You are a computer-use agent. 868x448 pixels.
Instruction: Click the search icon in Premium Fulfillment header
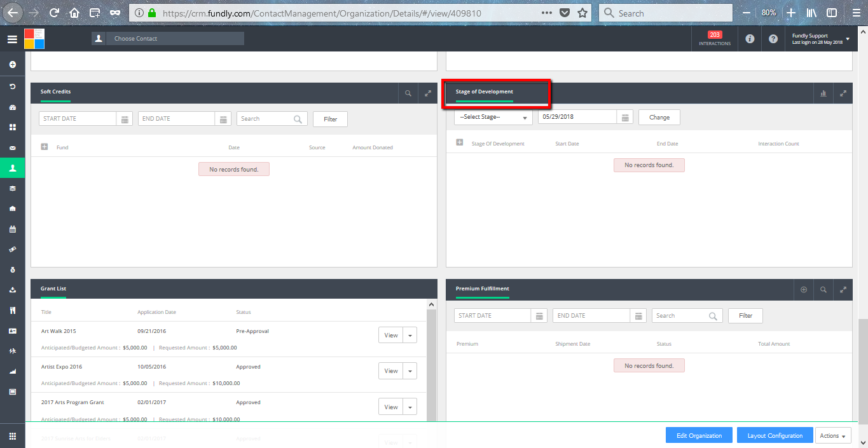coord(823,290)
